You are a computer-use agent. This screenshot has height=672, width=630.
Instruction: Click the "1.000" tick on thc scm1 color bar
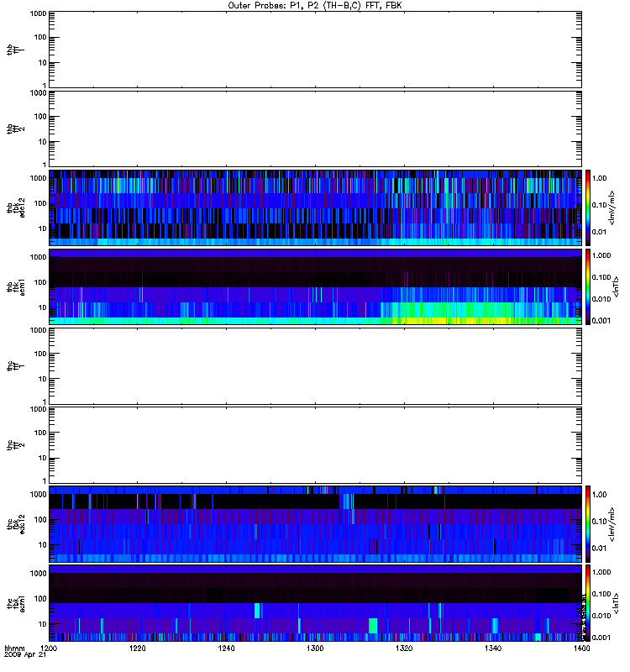[601, 572]
